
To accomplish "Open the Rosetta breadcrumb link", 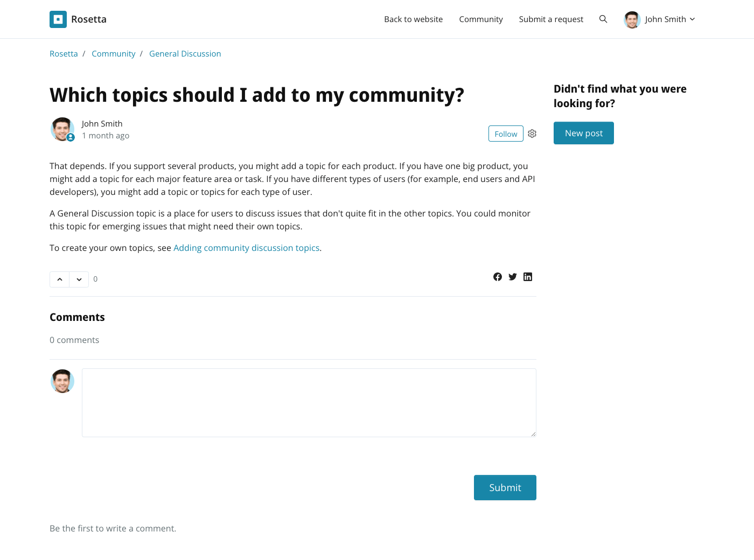I will tap(64, 54).
